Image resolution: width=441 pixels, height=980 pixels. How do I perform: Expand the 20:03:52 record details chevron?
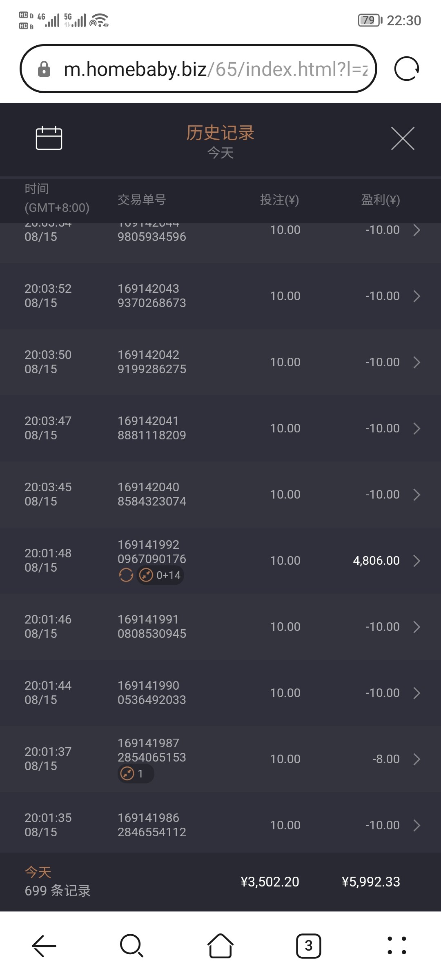pos(416,296)
